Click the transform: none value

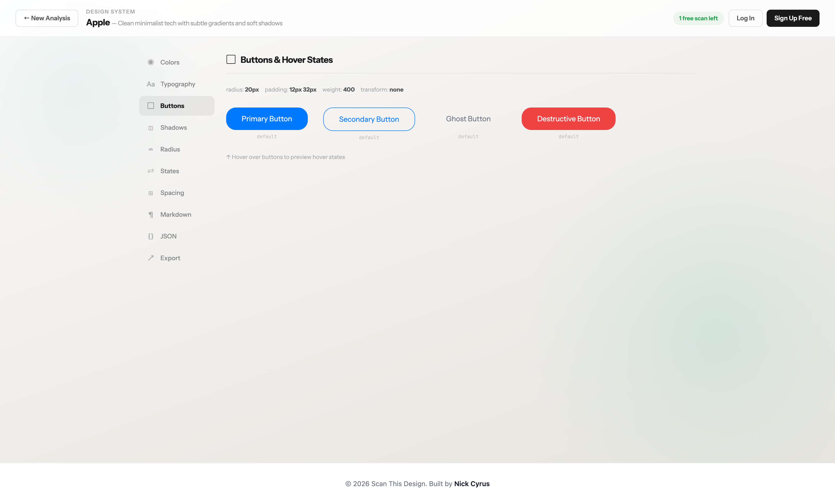[382, 89]
